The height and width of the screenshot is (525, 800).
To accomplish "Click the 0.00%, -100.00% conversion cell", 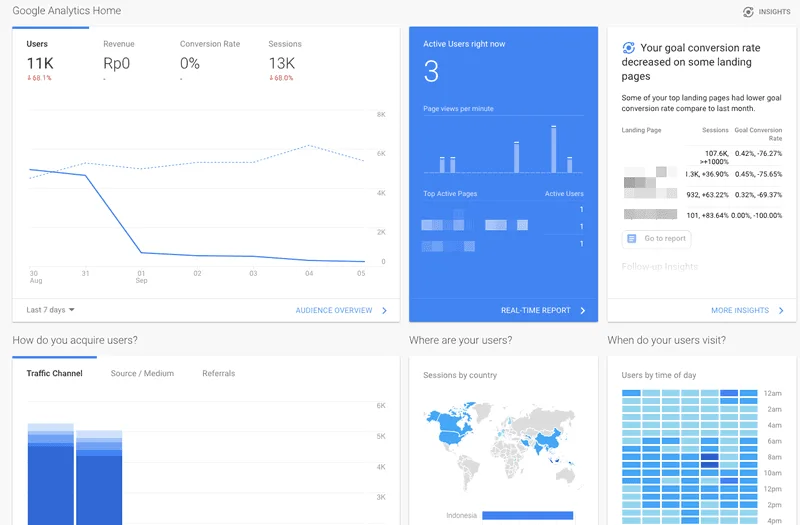I will (x=757, y=215).
